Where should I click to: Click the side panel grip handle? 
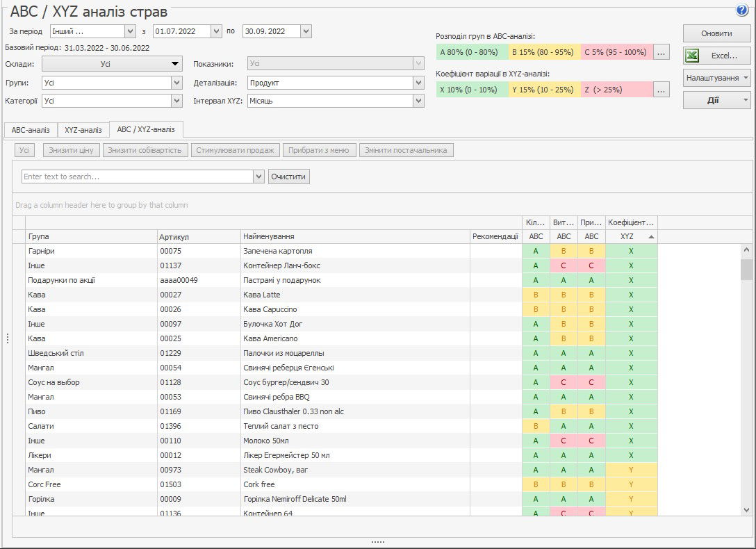[x=8, y=338]
